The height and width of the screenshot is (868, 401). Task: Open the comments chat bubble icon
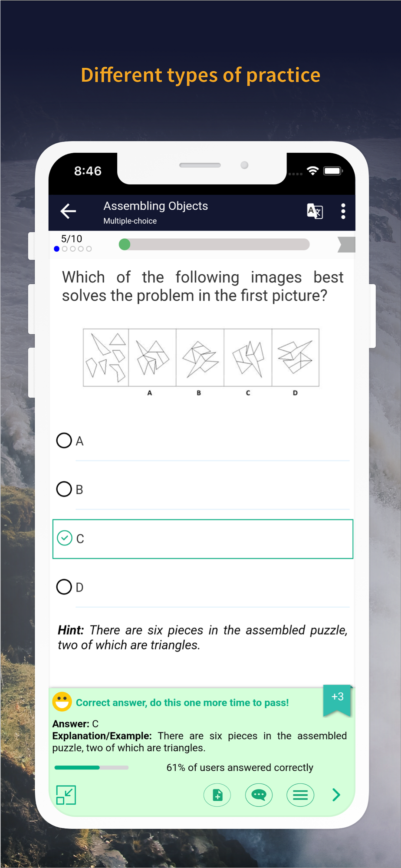[x=259, y=795]
